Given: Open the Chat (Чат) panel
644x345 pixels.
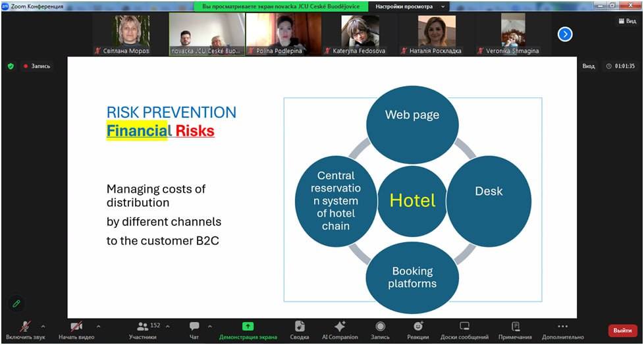Looking at the screenshot, I should click(194, 329).
